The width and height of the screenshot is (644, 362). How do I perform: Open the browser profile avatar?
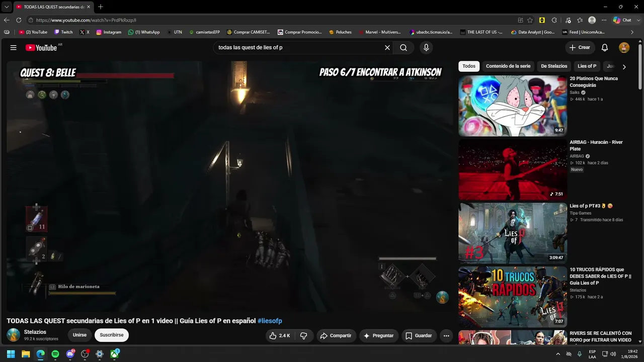[592, 20]
